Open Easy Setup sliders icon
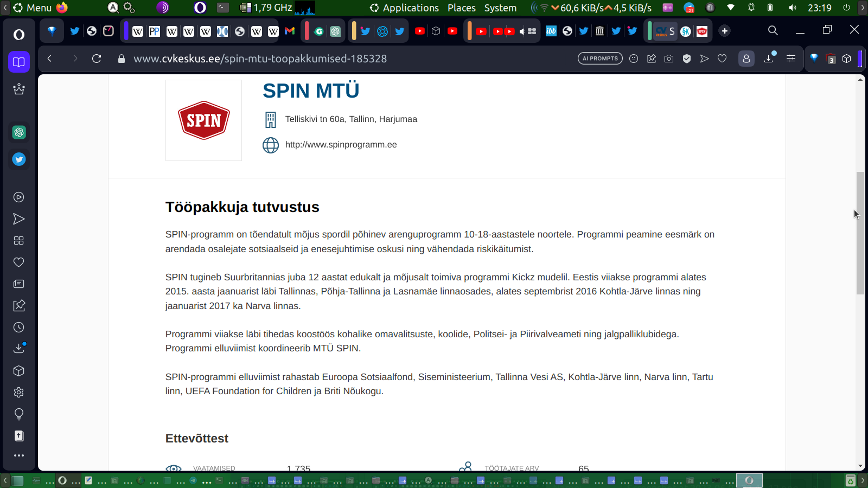Image resolution: width=868 pixels, height=488 pixels. [x=791, y=59]
